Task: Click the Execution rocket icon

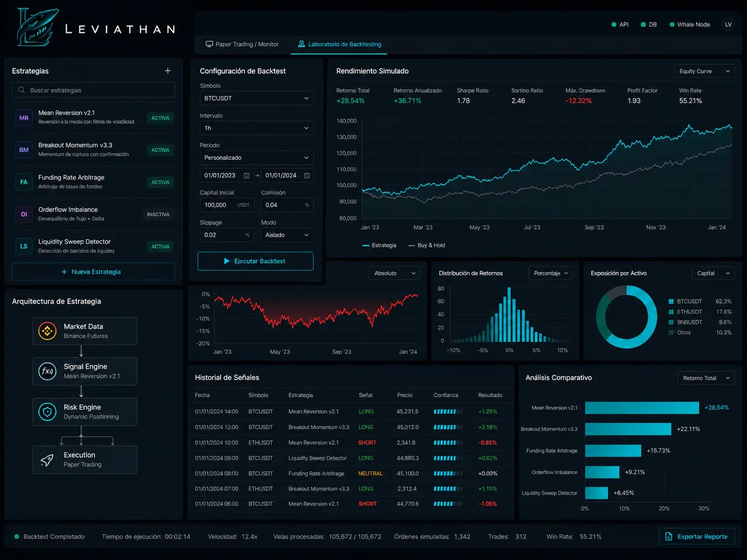Action: click(x=47, y=459)
